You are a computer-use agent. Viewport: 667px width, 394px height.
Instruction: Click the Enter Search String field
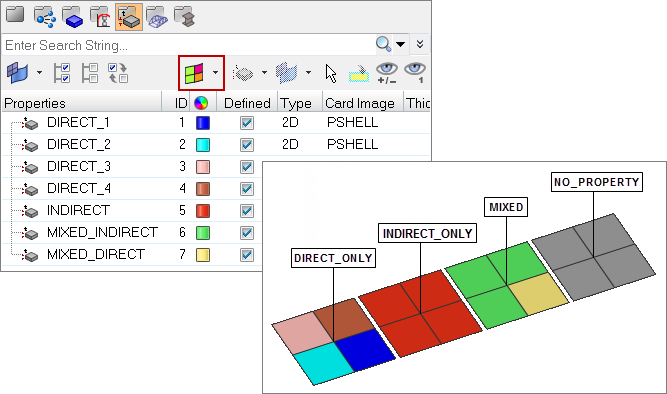click(x=188, y=45)
